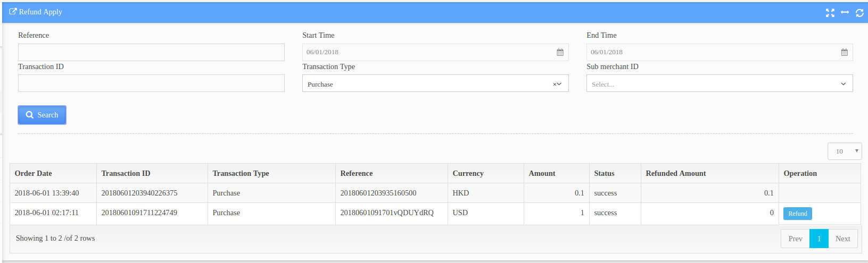
Task: Open the Sub merchant ID dropdown
Action: [720, 83]
